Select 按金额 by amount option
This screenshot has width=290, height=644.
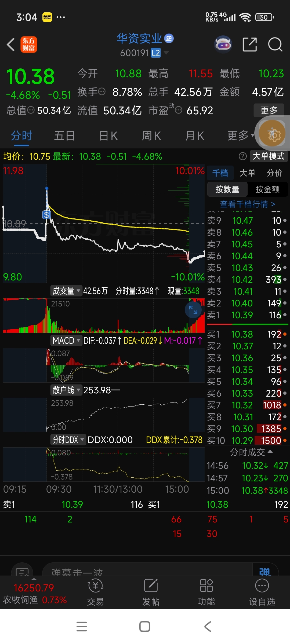(267, 189)
